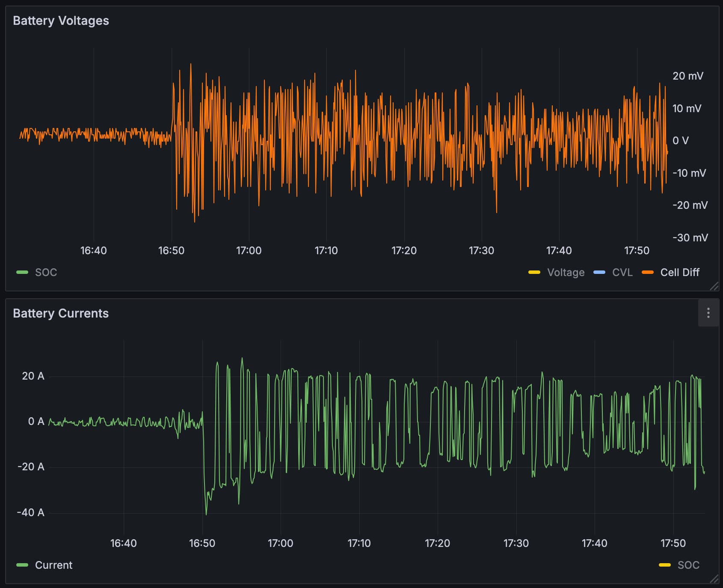This screenshot has height=588, width=723.
Task: Click the Battery Voltages panel resize handle
Action: click(714, 286)
